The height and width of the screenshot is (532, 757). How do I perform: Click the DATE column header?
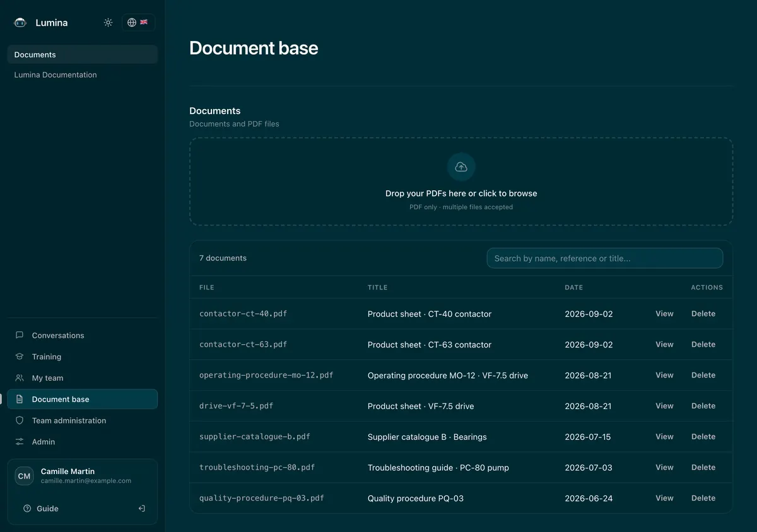[574, 287]
